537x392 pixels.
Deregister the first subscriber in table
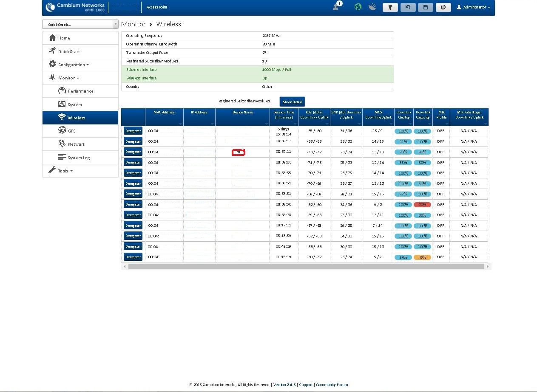pyautogui.click(x=133, y=131)
